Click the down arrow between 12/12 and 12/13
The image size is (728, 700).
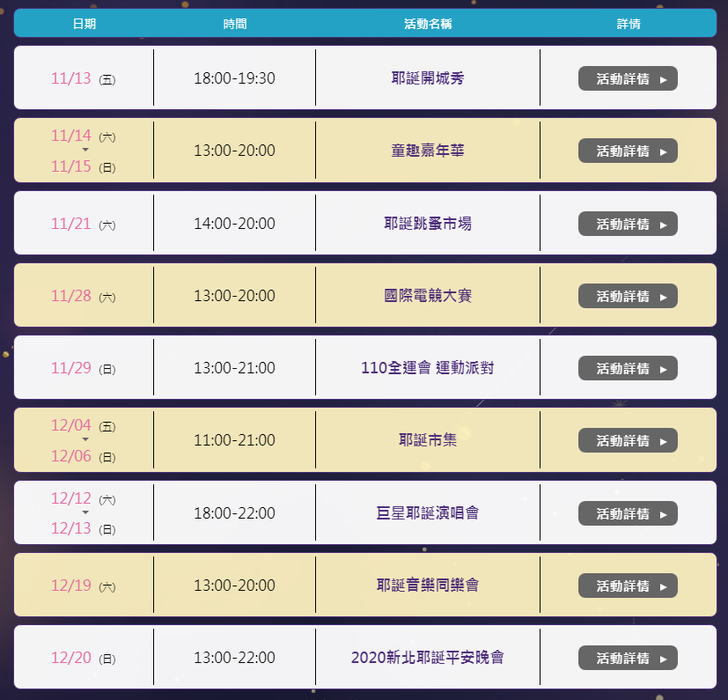click(x=85, y=512)
